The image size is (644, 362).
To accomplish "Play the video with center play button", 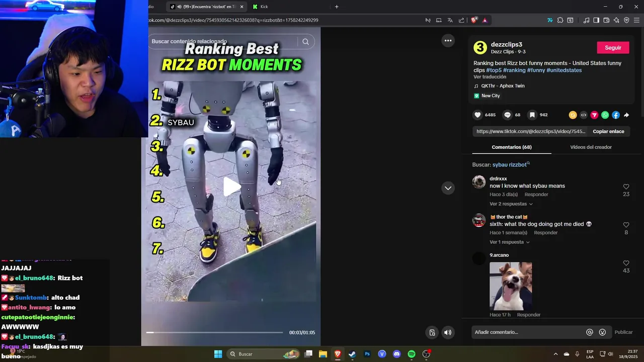I will (232, 187).
